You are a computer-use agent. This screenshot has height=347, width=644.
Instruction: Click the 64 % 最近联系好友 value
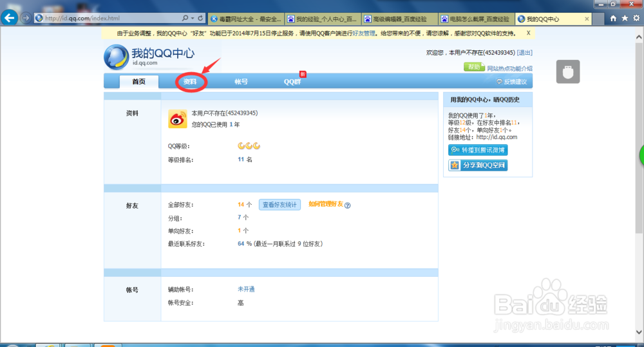(245, 243)
